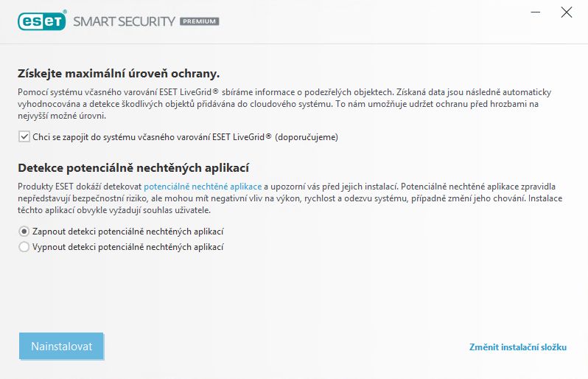This screenshot has width=588, height=379.
Task: Select the 'Vypnout detekci' radio button
Action: (x=24, y=247)
